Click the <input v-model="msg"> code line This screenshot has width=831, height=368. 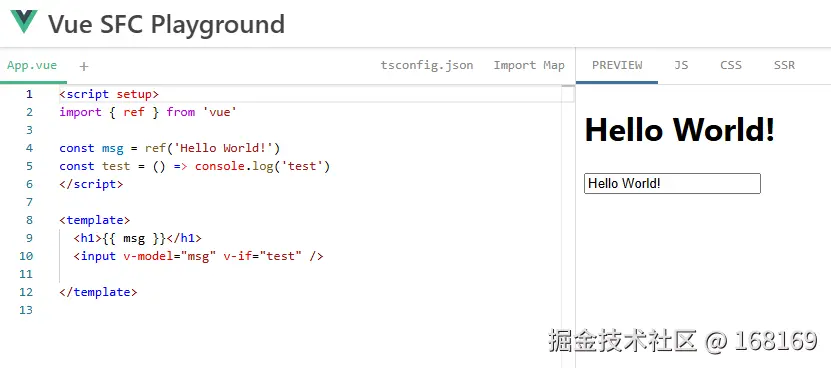198,257
